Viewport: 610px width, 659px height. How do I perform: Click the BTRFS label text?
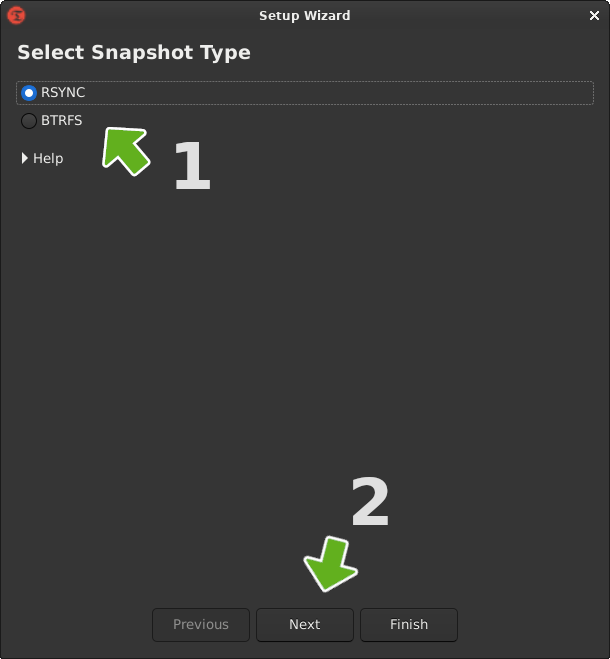coord(62,121)
